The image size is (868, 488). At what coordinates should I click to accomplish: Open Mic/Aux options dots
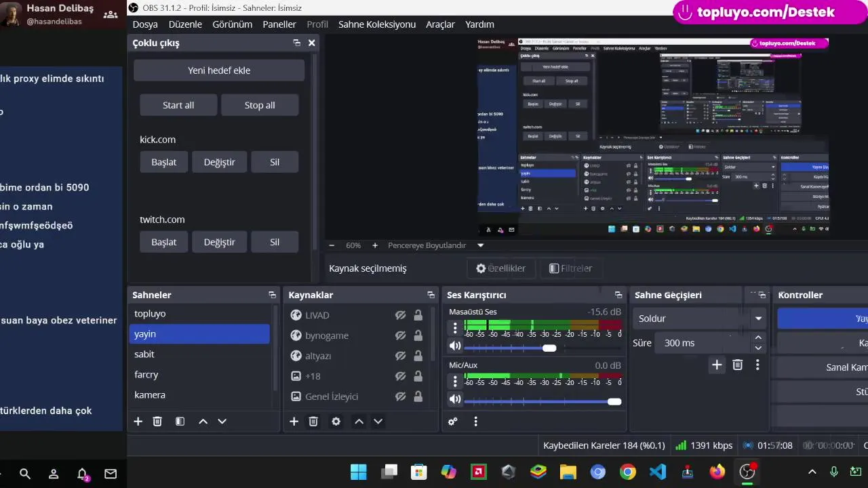(455, 382)
